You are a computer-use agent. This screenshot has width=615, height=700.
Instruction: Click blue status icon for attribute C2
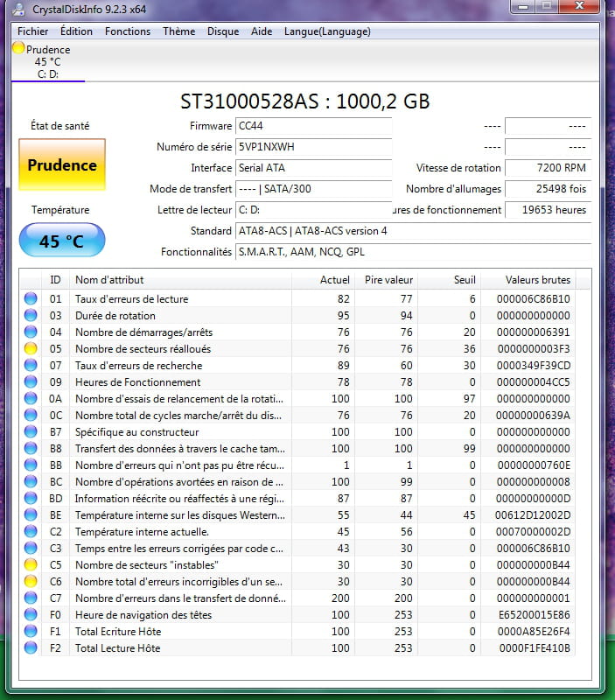[31, 531]
